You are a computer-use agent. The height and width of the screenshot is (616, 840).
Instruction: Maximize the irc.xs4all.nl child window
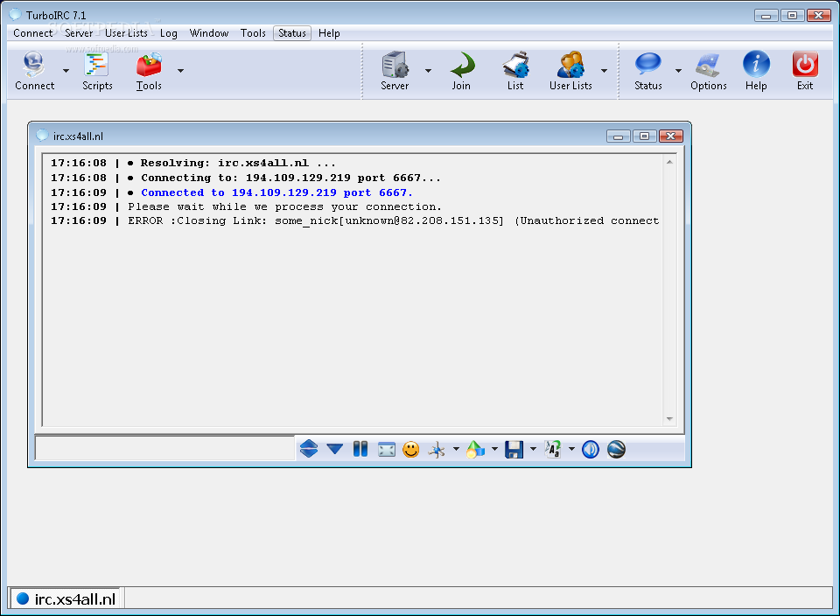point(645,136)
